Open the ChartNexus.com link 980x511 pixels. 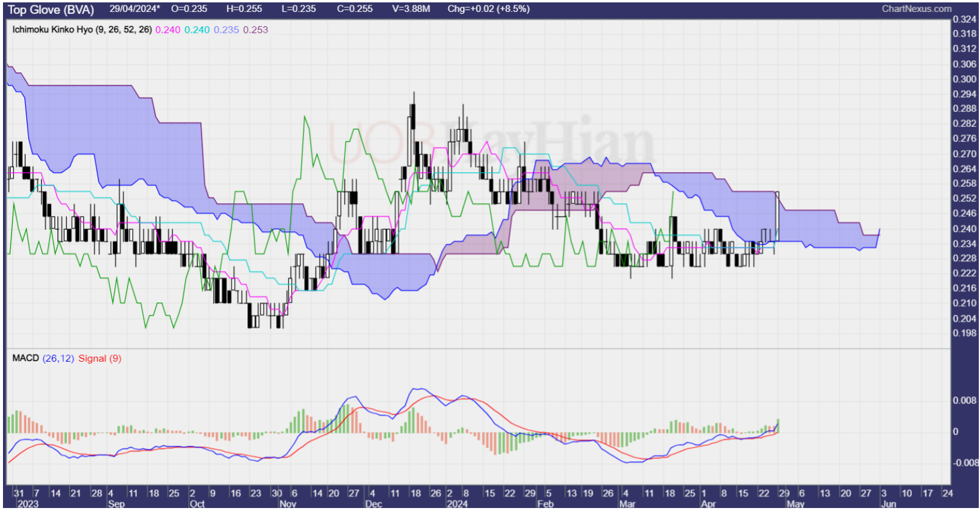[x=917, y=9]
